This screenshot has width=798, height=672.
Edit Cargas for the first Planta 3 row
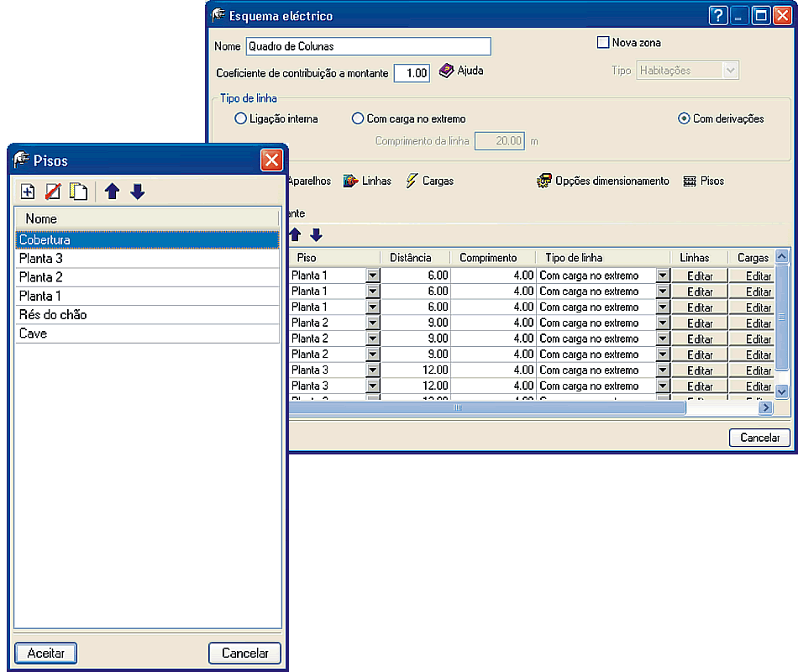(x=752, y=370)
